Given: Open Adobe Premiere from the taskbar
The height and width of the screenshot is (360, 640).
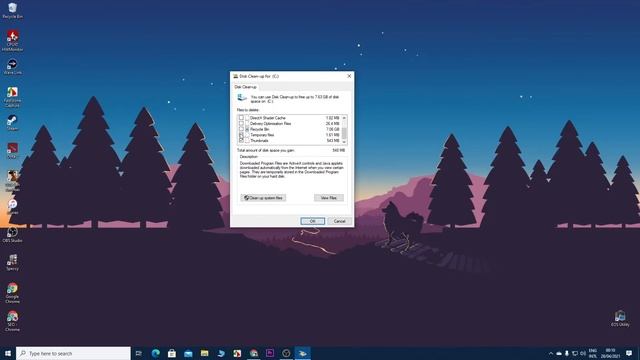Looking at the screenshot, I should 270,353.
